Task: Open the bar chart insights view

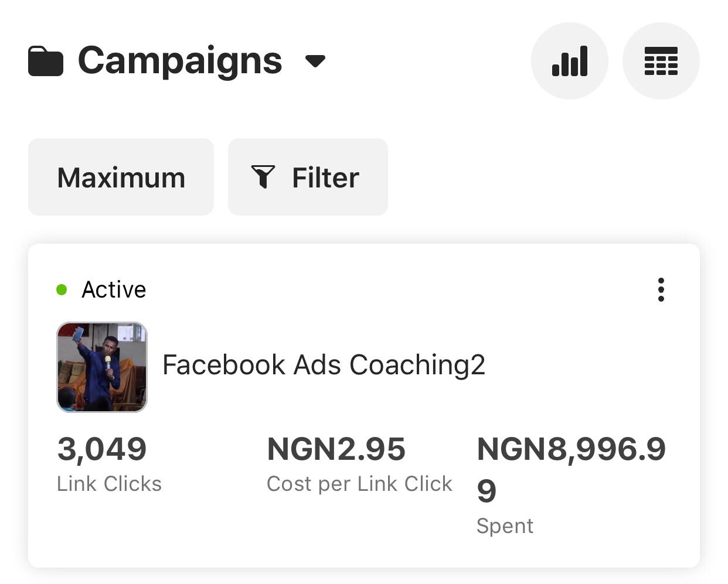Action: [x=570, y=61]
